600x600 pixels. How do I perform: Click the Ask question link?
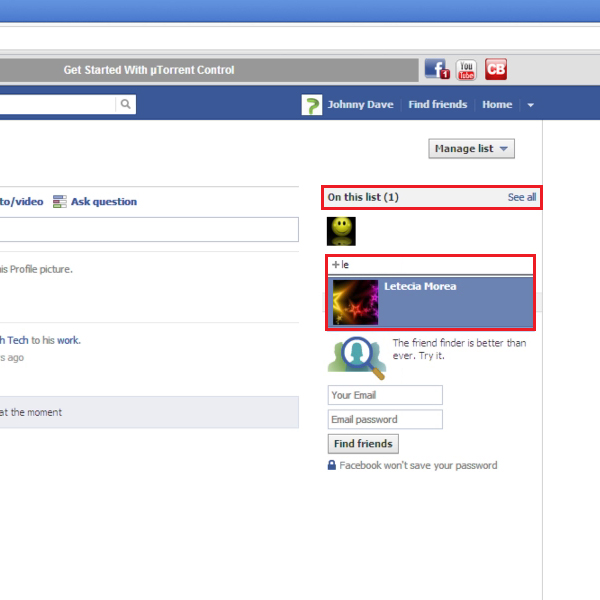[x=104, y=202]
